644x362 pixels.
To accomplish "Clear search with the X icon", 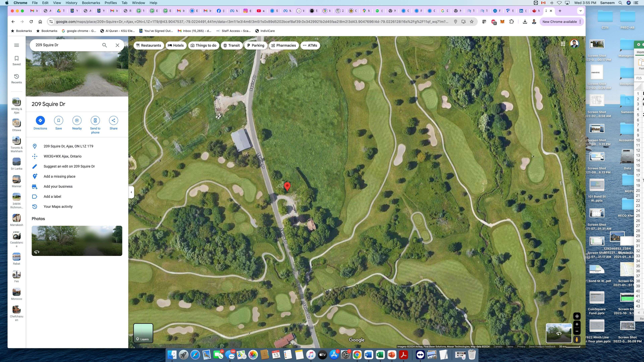I will 117,45.
